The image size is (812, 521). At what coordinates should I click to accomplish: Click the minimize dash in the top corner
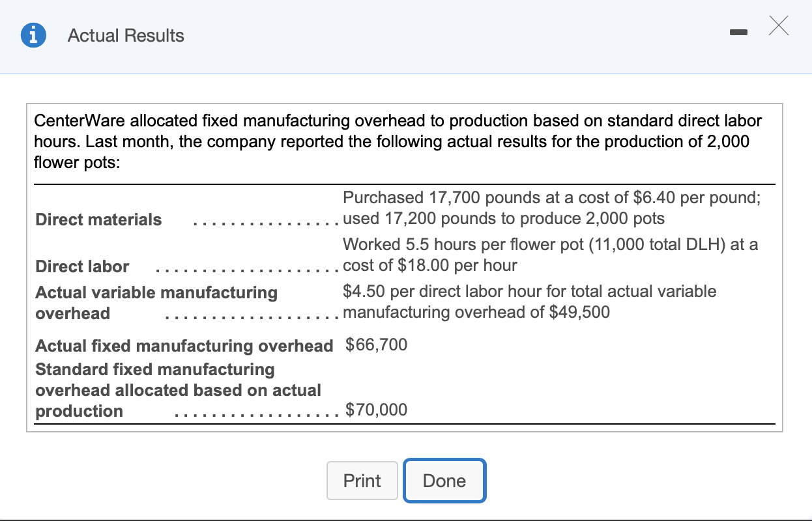[x=738, y=31]
